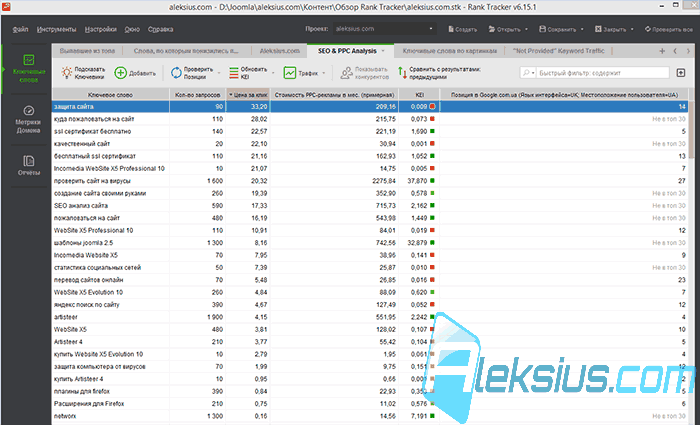Click the green Добавить plus icon
This screenshot has width=700, height=425.
pos(121,73)
